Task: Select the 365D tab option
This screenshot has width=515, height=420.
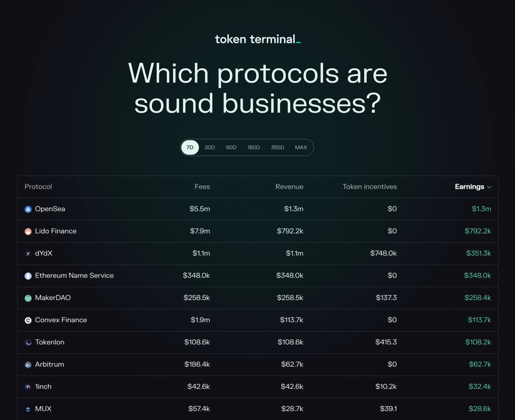Action: [x=277, y=147]
